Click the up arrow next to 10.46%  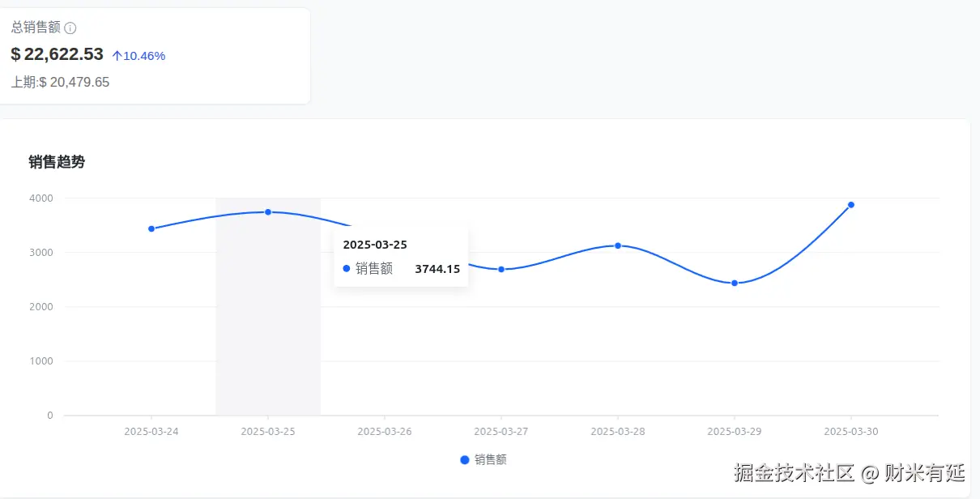(117, 56)
